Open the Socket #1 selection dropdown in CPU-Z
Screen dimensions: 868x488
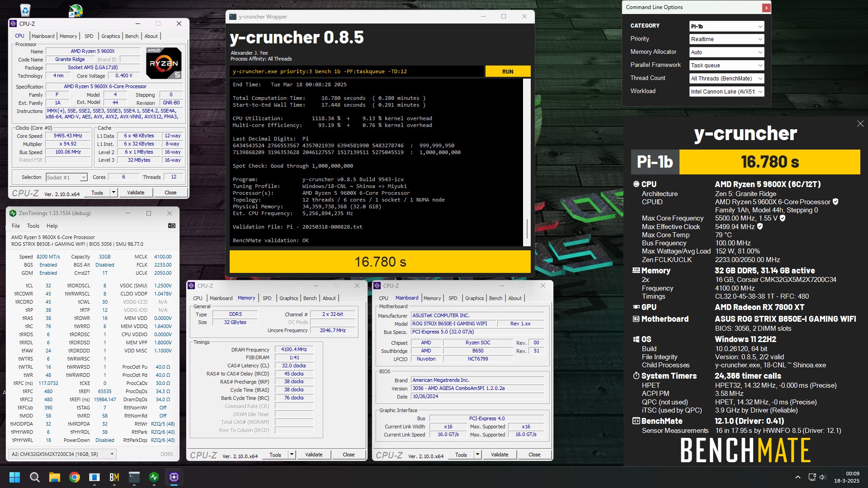click(66, 178)
